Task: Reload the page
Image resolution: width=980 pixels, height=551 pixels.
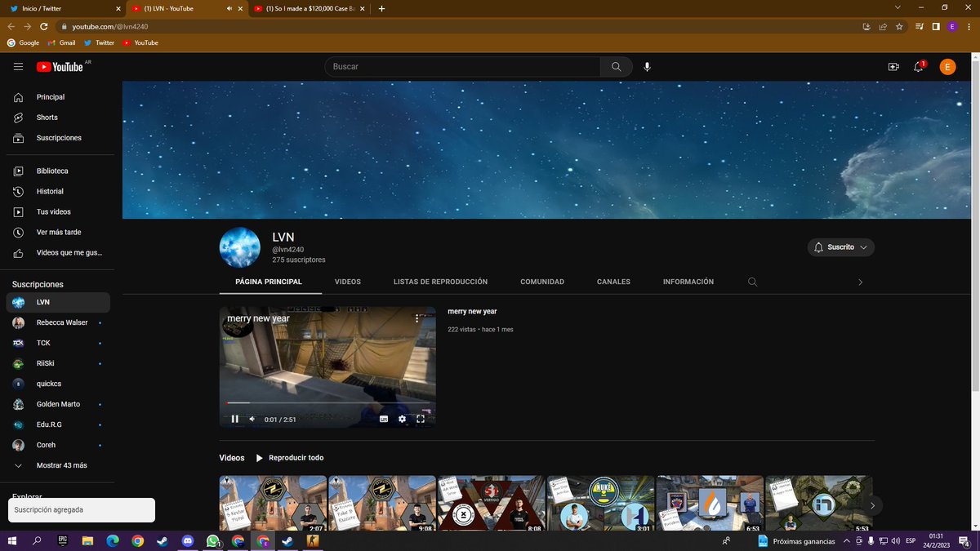Action: tap(43, 26)
